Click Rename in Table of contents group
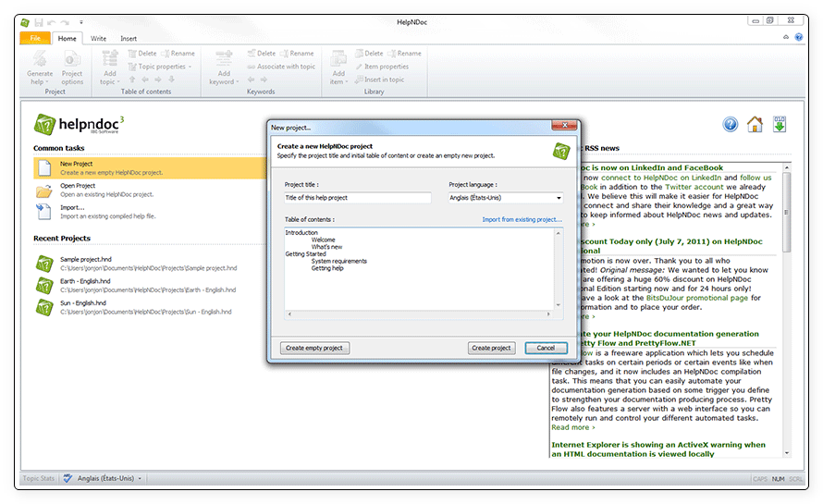This screenshot has height=504, width=823. (178, 54)
